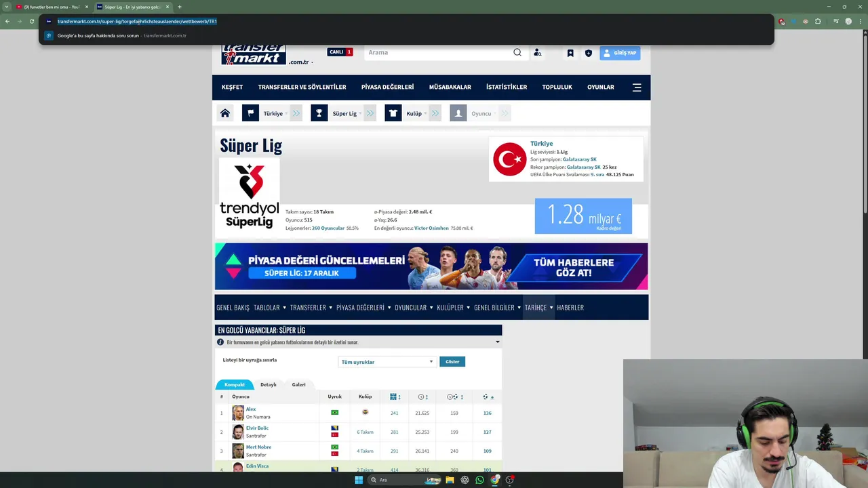Open OYUNLAR in main navigation
Screen dimensions: 868x488
coord(600,87)
